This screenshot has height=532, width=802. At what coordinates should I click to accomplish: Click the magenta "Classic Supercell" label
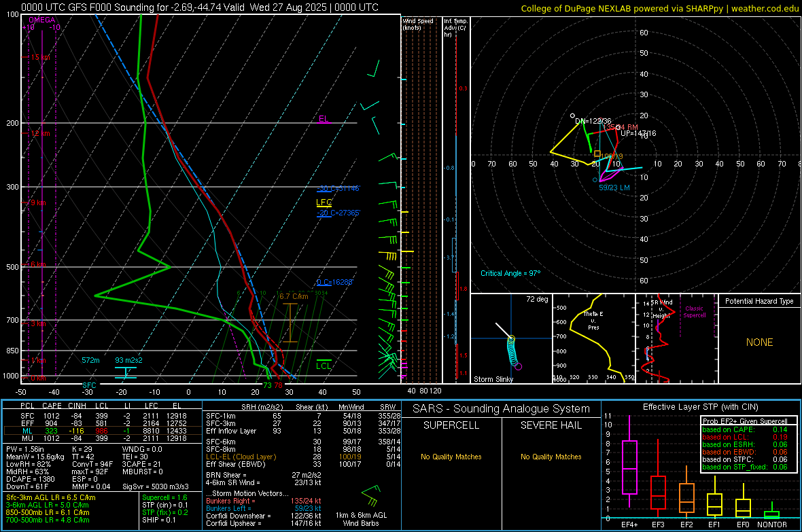(694, 312)
